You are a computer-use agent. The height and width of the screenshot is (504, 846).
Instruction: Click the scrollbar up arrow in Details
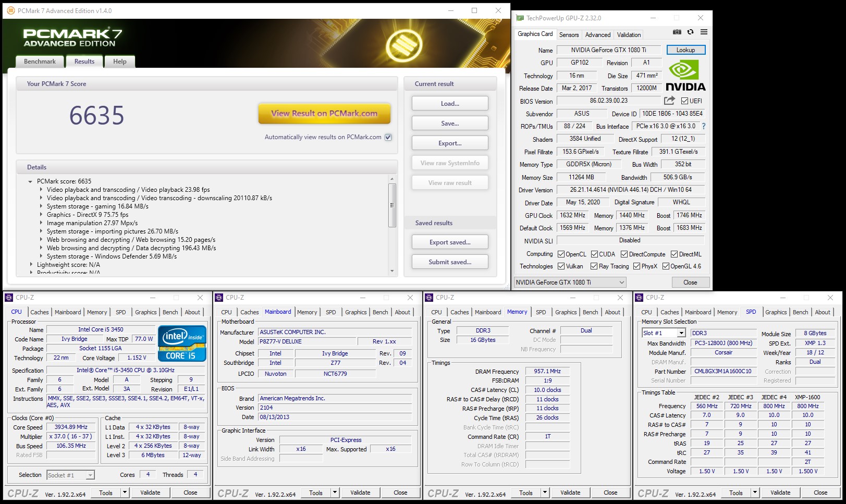point(392,179)
